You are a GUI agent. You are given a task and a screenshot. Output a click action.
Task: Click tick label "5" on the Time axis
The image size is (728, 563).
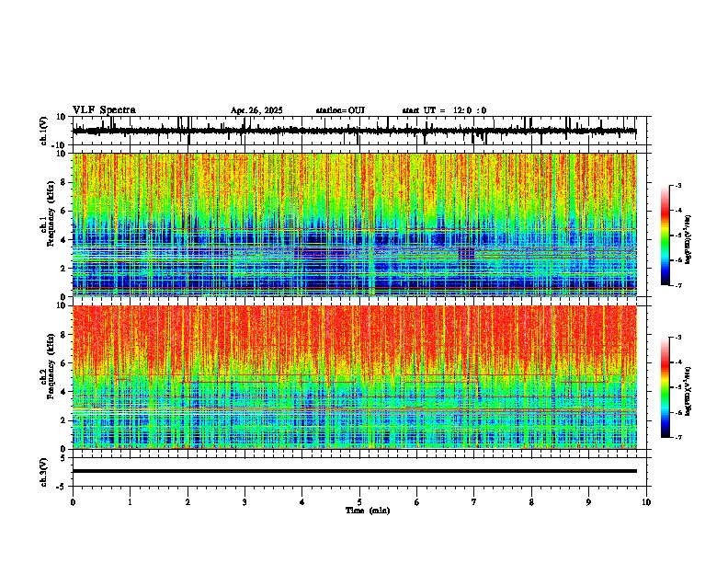pos(359,502)
